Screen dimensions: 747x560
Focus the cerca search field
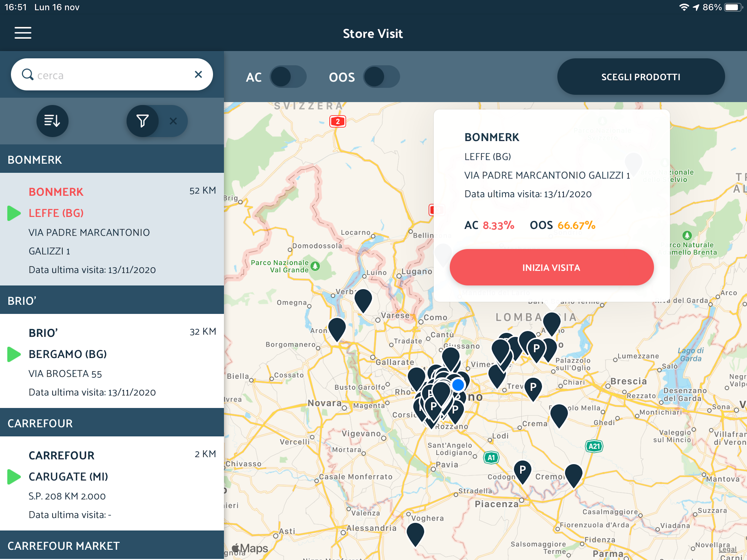[x=112, y=74]
